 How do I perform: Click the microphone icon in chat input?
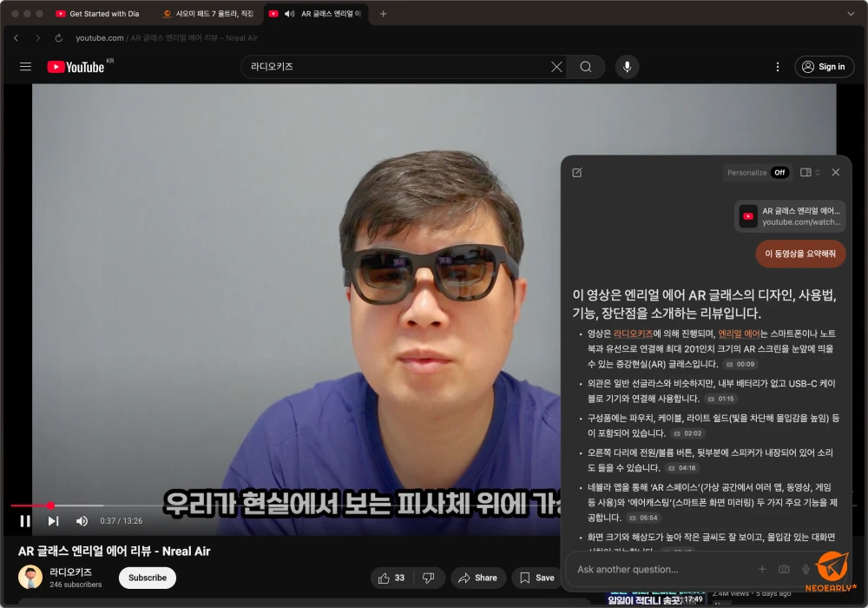click(806, 569)
